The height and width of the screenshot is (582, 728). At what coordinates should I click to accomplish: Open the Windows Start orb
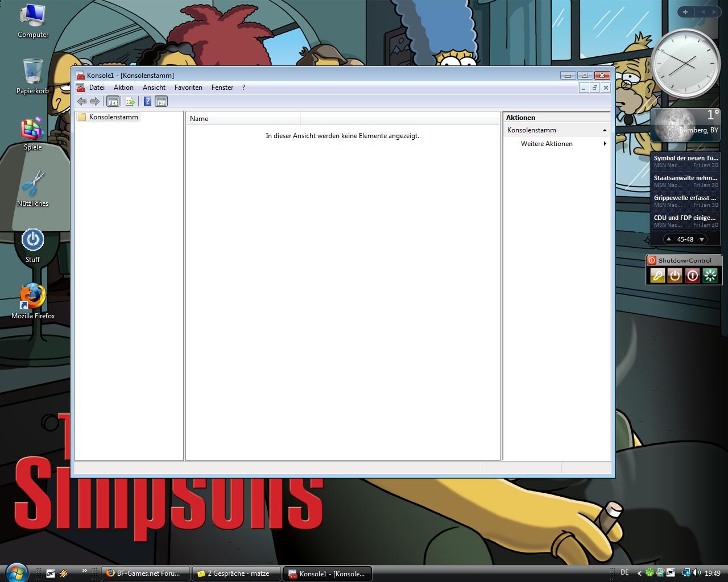pyautogui.click(x=15, y=572)
